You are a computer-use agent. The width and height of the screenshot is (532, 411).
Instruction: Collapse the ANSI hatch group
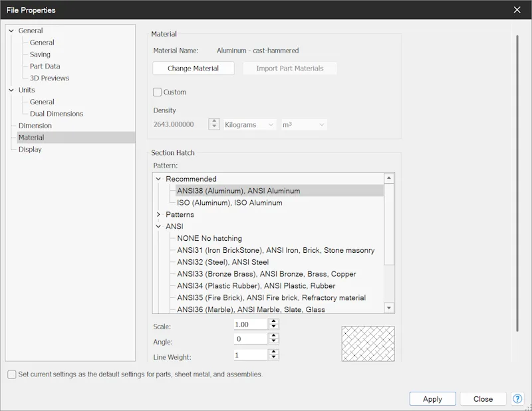158,226
